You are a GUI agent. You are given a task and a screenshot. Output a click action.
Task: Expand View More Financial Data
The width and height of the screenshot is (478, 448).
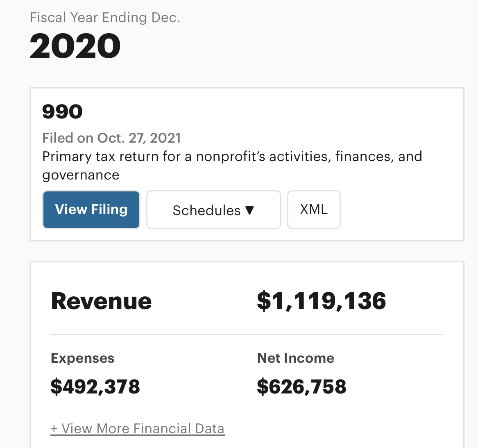coord(138,429)
